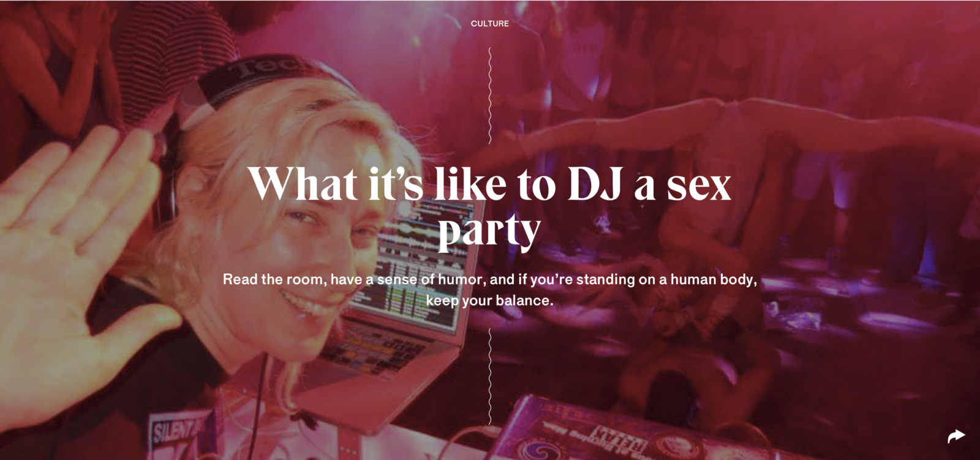The width and height of the screenshot is (980, 460).
Task: Click the share arrow icon
Action: click(956, 437)
